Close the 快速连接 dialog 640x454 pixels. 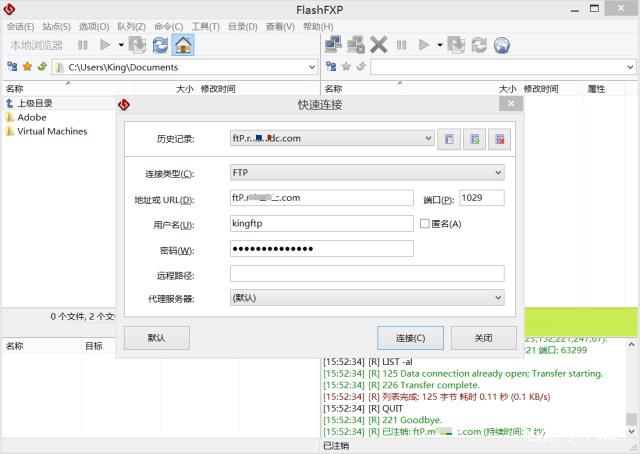[511, 104]
